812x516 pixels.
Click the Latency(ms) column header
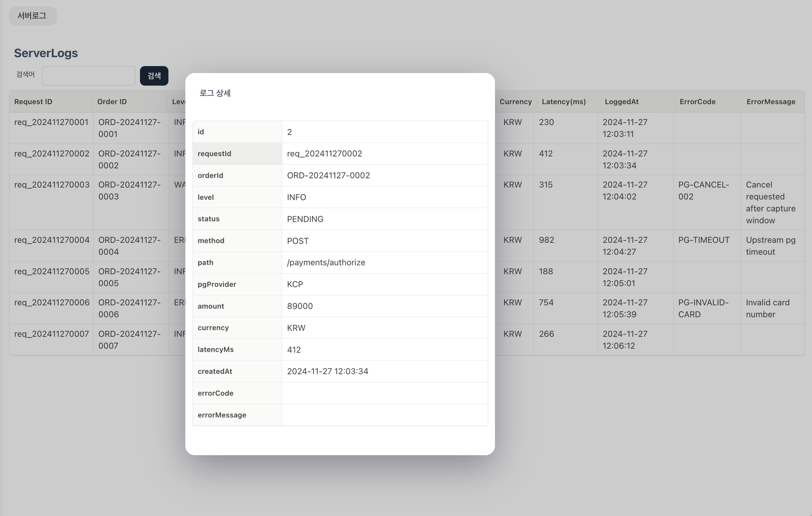564,101
